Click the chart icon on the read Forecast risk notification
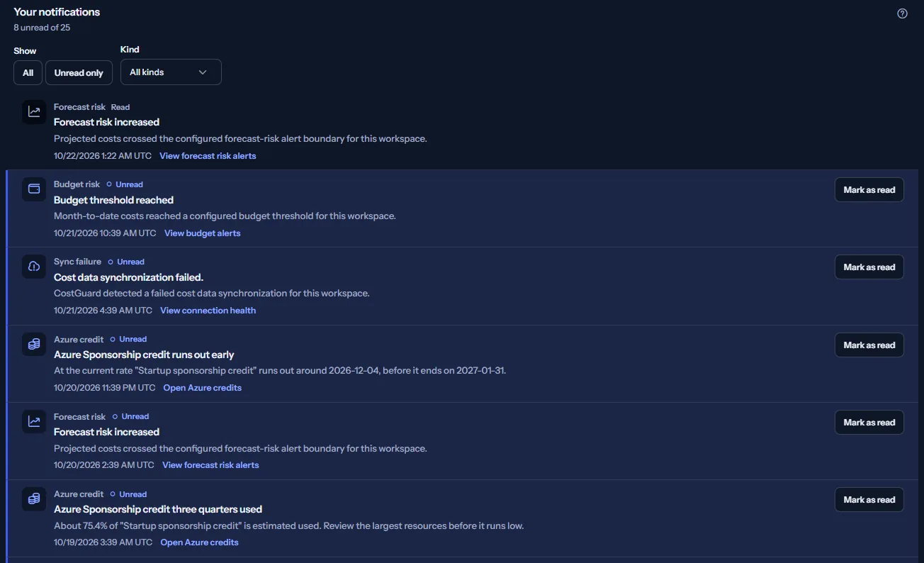This screenshot has height=563, width=924. pyautogui.click(x=34, y=112)
